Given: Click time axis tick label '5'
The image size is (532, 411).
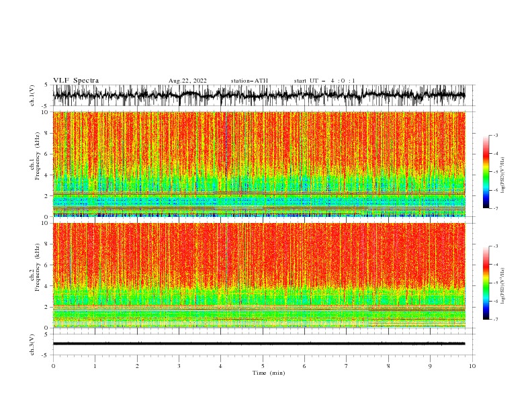Looking at the screenshot, I should pos(263,366).
